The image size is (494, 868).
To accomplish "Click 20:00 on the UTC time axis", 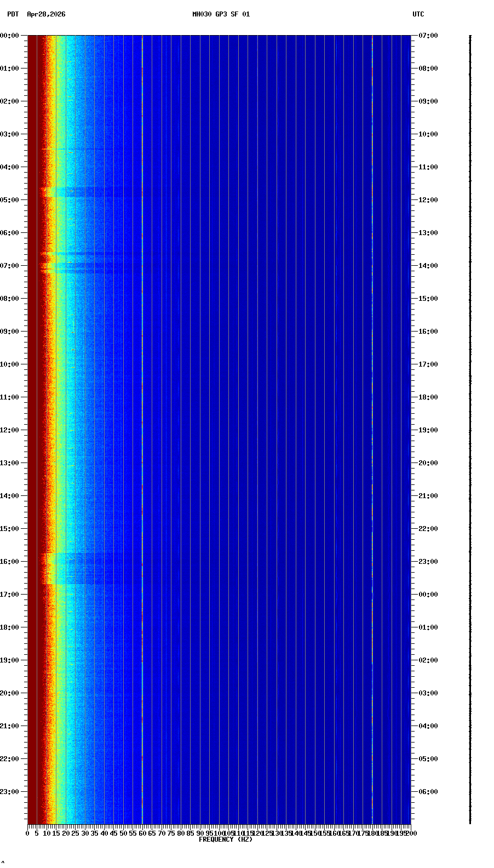I will click(x=428, y=463).
